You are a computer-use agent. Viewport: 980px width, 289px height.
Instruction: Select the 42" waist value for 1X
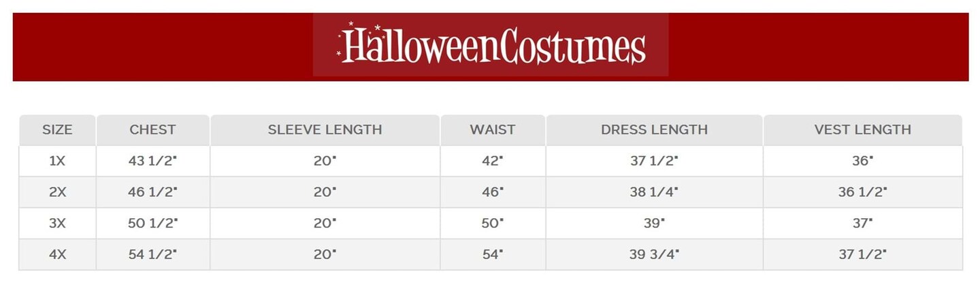(492, 161)
